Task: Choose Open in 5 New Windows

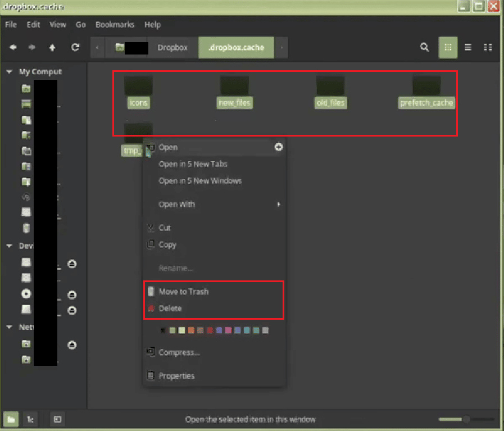Action: click(x=214, y=180)
